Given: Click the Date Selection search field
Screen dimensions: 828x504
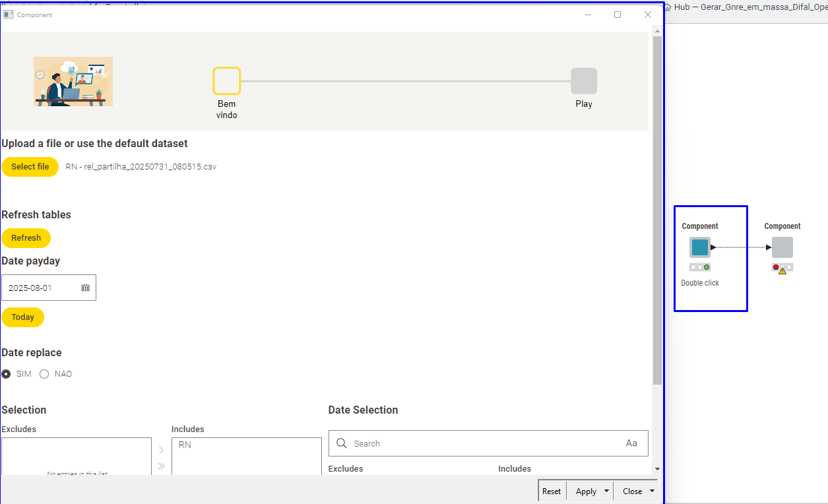Looking at the screenshot, I should (488, 443).
